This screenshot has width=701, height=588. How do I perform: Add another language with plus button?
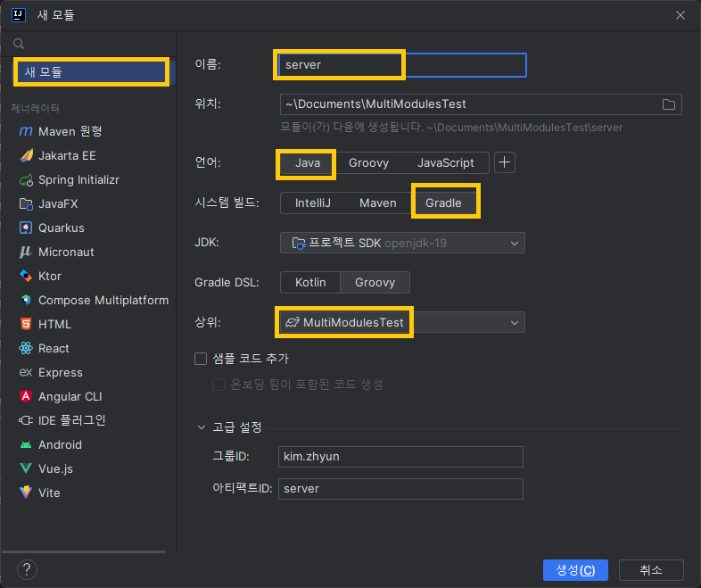click(x=504, y=162)
